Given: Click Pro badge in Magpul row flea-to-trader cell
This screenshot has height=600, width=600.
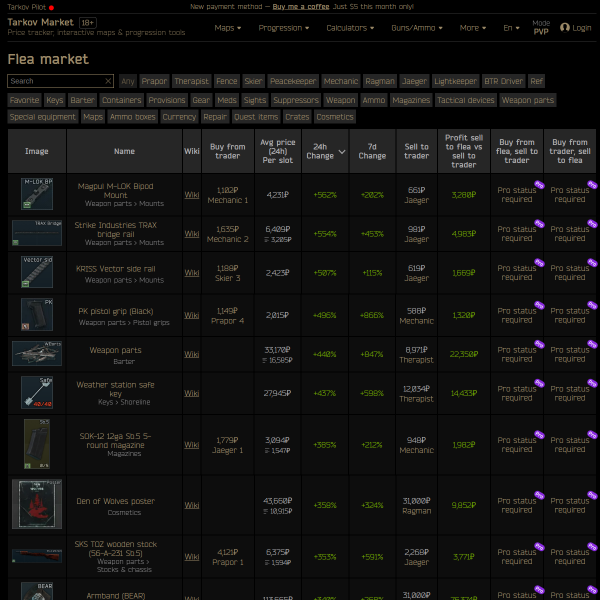Looking at the screenshot, I should point(539,184).
